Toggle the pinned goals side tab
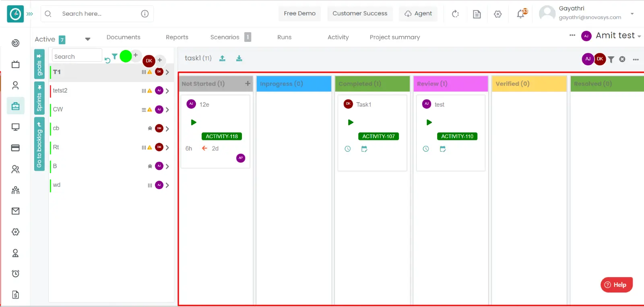The width and height of the screenshot is (644, 307). [39, 64]
